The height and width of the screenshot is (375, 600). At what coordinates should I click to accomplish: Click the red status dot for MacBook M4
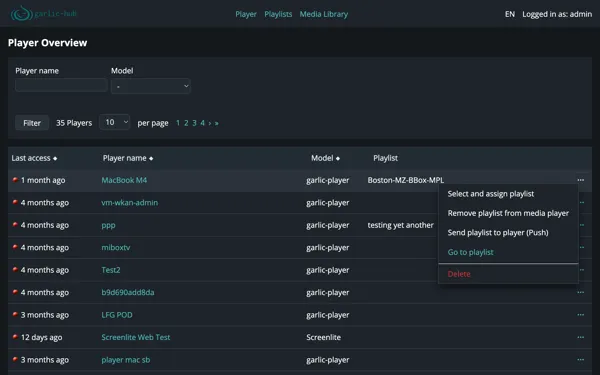[x=15, y=179]
